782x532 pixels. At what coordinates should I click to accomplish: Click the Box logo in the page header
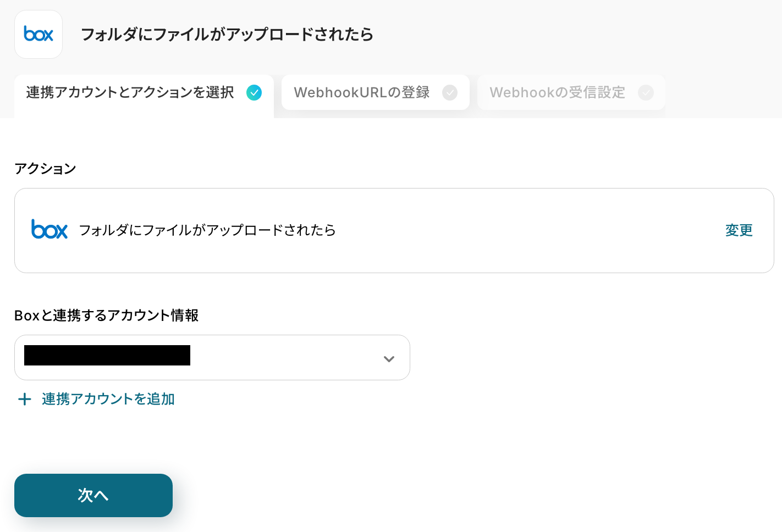38,34
